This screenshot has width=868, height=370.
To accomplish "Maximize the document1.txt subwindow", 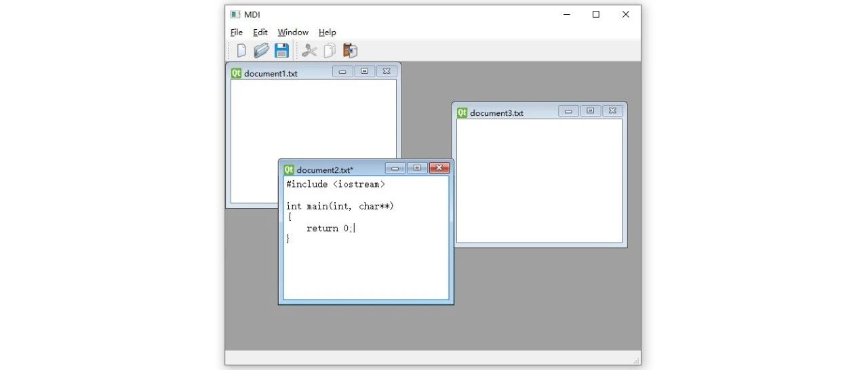I will pos(365,71).
